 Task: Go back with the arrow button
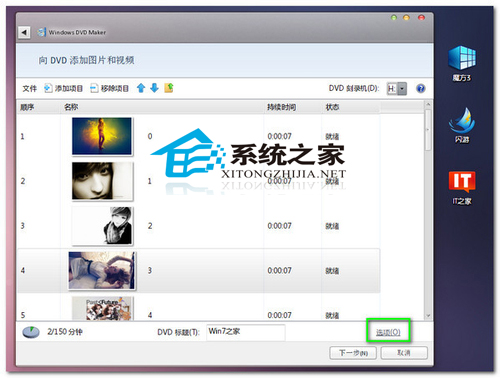point(24,32)
